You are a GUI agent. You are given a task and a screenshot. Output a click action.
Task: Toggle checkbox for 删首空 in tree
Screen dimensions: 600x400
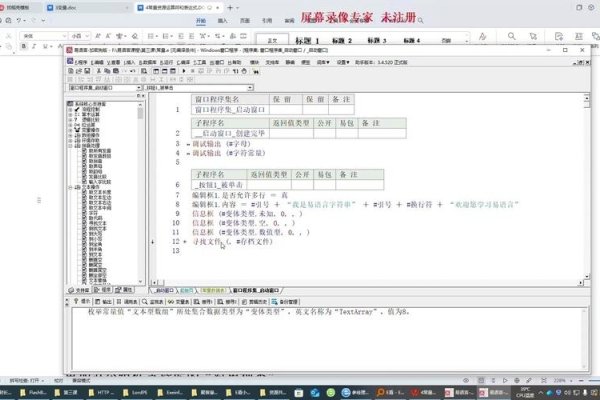(85, 260)
